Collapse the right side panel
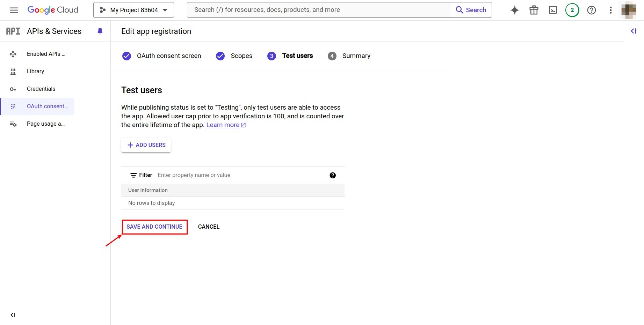 point(633,31)
